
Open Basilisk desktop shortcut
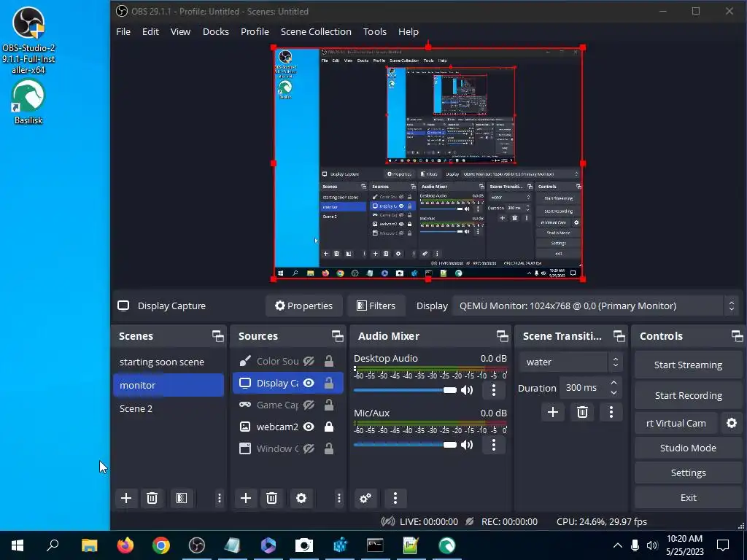28,102
